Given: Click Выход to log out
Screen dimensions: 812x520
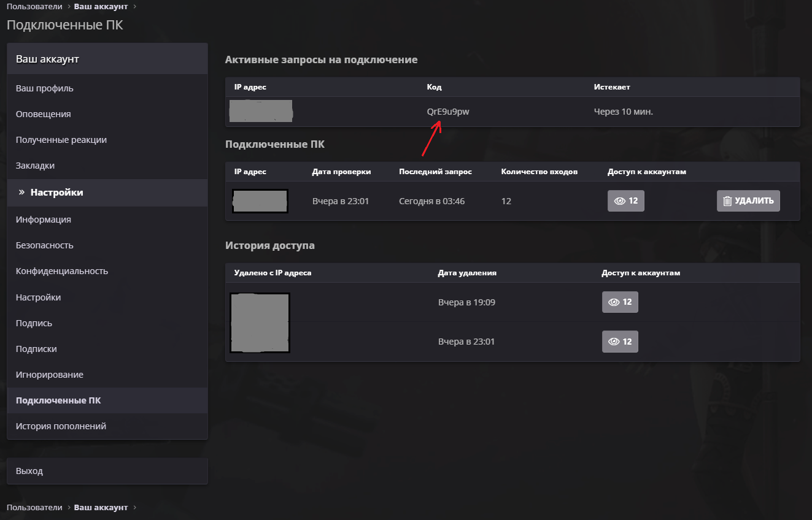Looking at the screenshot, I should click(x=29, y=472).
